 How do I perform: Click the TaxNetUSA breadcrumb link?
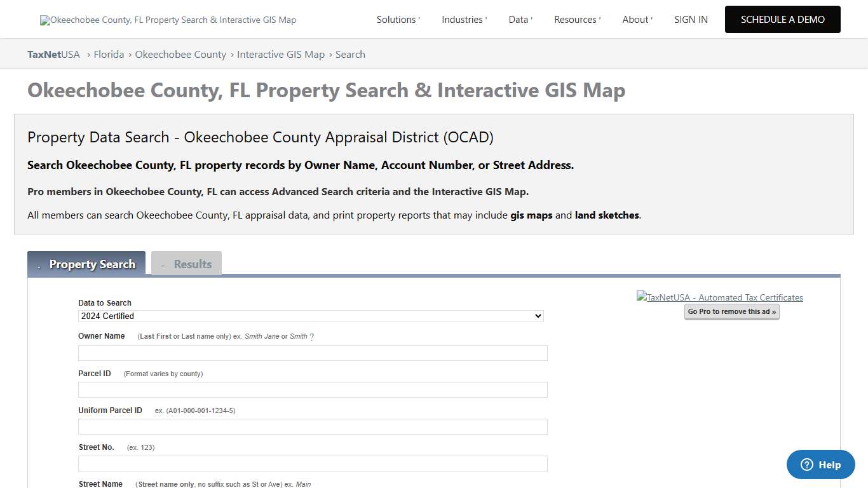tap(53, 54)
